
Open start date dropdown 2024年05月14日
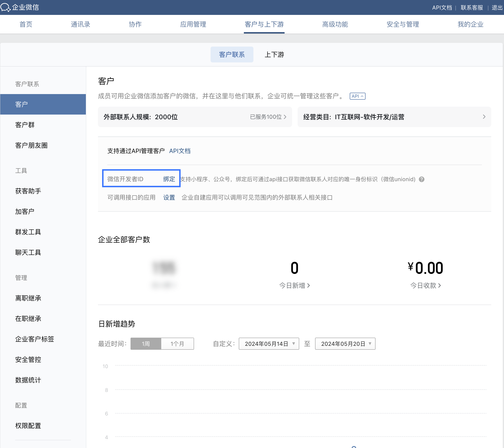pos(269,344)
